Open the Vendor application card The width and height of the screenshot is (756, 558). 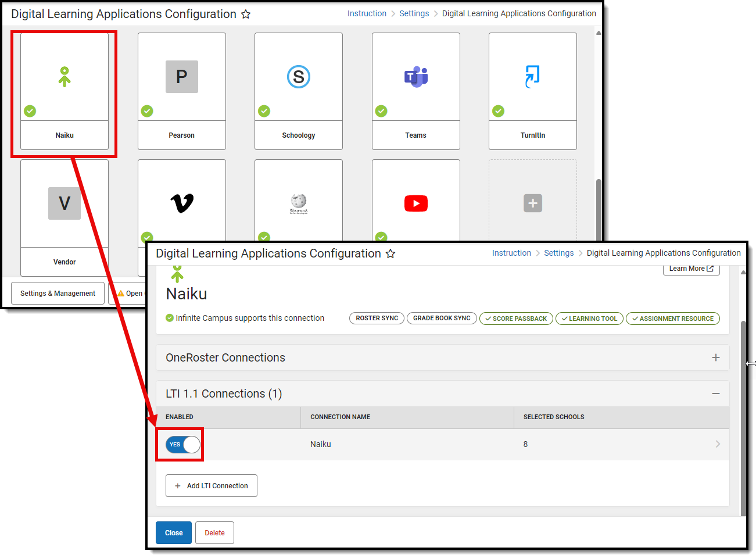(65, 218)
